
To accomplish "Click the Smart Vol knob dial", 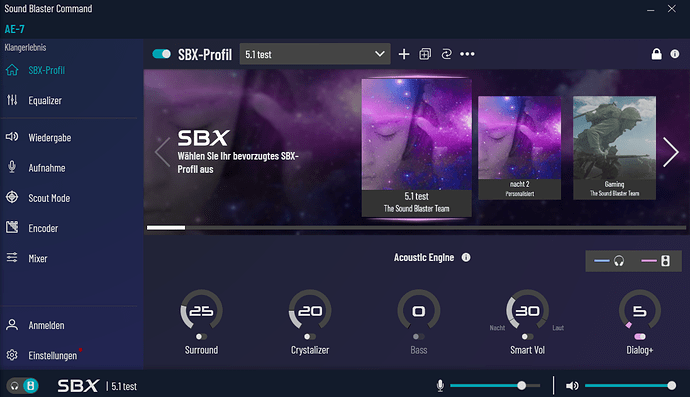I will click(x=527, y=310).
